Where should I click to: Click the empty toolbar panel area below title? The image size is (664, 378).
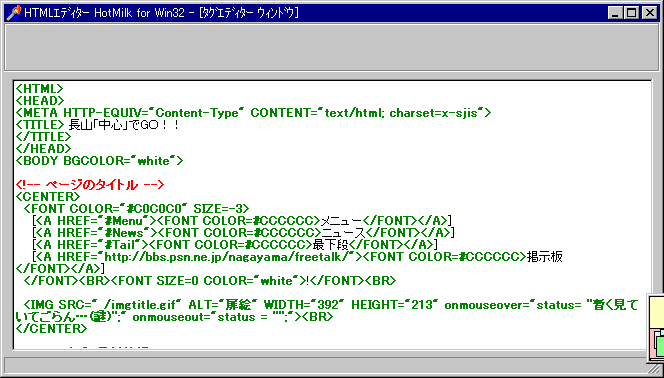pyautogui.click(x=332, y=47)
